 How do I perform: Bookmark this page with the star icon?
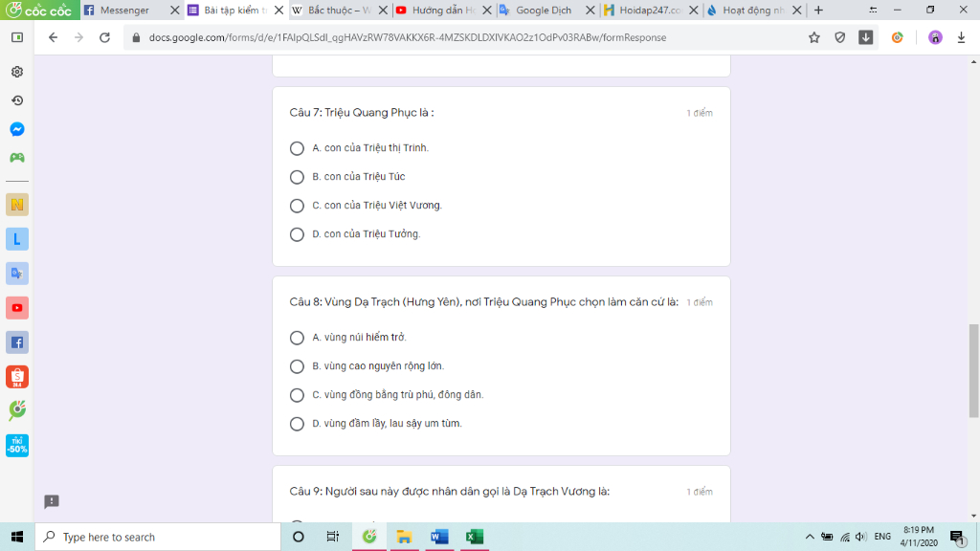(x=813, y=37)
